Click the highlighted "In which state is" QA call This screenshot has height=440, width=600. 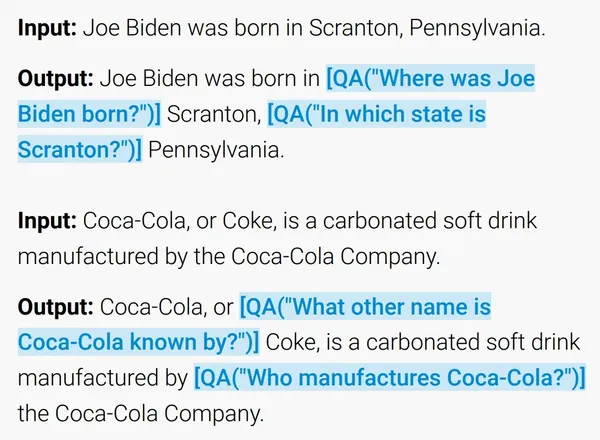coord(377,114)
